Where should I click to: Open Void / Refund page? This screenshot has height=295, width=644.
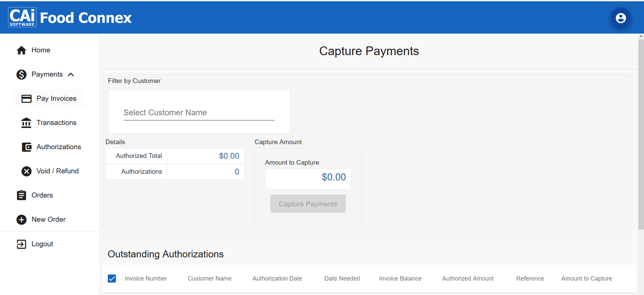(x=57, y=171)
